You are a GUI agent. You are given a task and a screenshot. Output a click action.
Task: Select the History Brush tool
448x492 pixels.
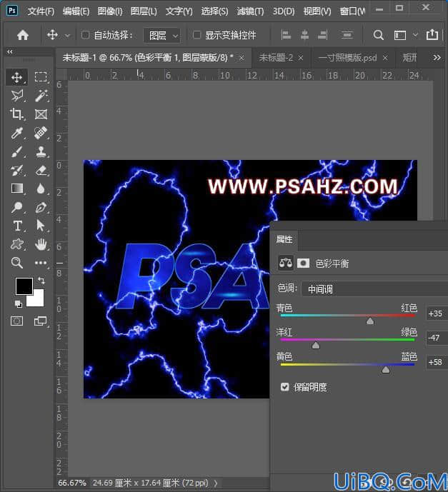[16, 171]
